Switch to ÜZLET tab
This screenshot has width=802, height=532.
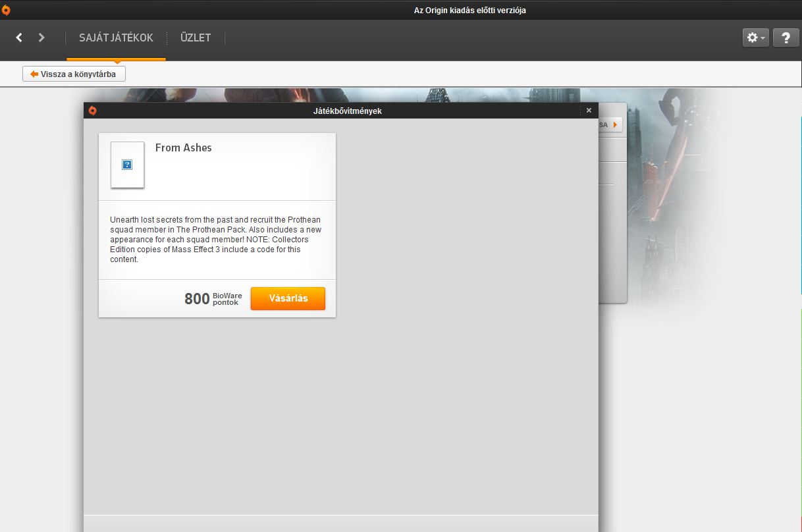tap(196, 38)
